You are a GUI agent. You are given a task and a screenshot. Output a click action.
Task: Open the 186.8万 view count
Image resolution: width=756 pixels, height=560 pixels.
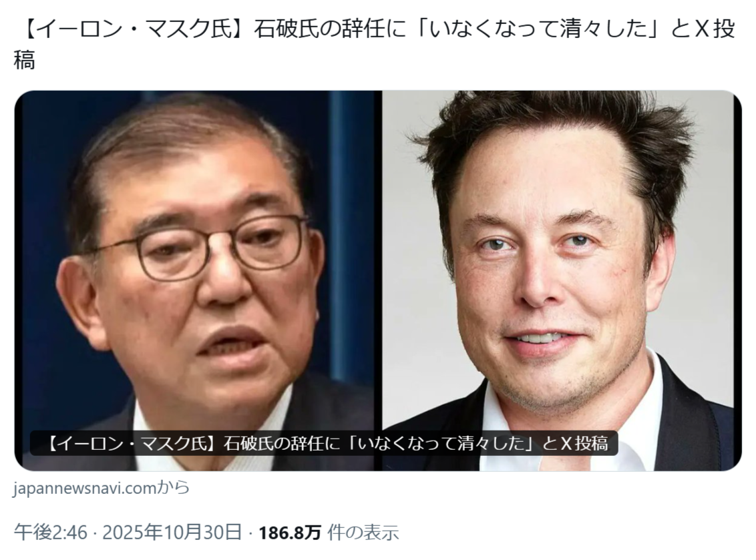290,533
